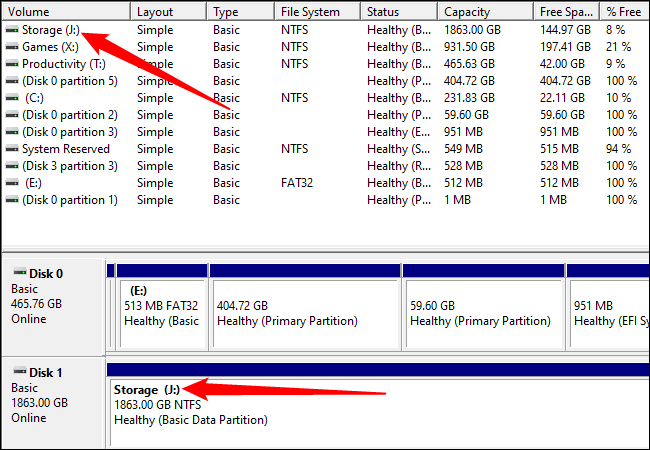This screenshot has width=650, height=450.
Task: Sort by the Status column header
Action: pyautogui.click(x=399, y=12)
